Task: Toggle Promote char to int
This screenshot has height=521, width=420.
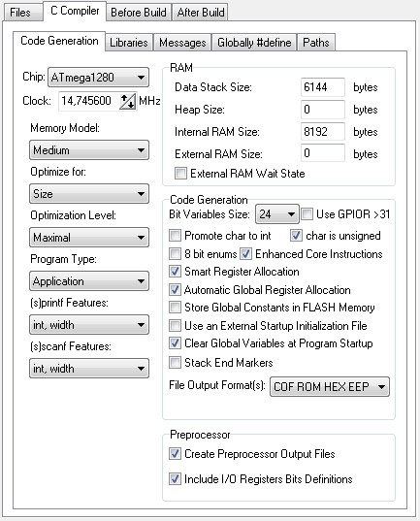Action: (176, 236)
